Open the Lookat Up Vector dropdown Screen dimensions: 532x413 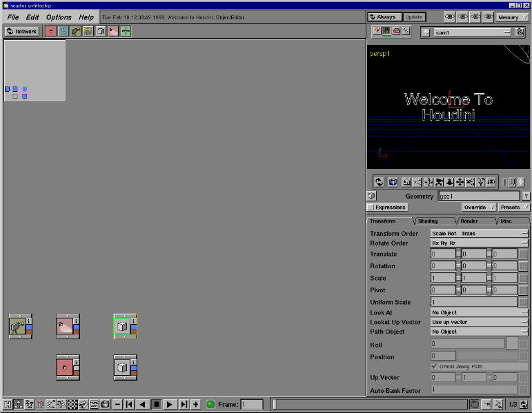(479, 322)
